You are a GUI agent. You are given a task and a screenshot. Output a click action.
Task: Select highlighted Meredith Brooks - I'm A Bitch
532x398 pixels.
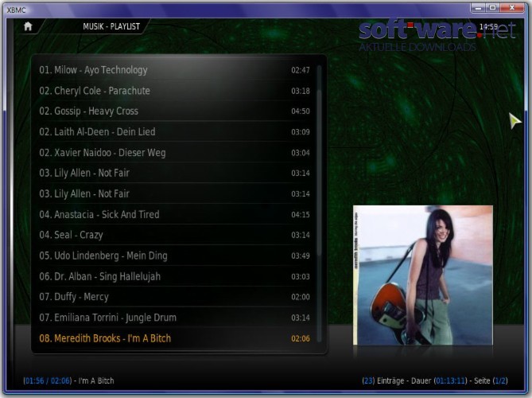coord(174,338)
